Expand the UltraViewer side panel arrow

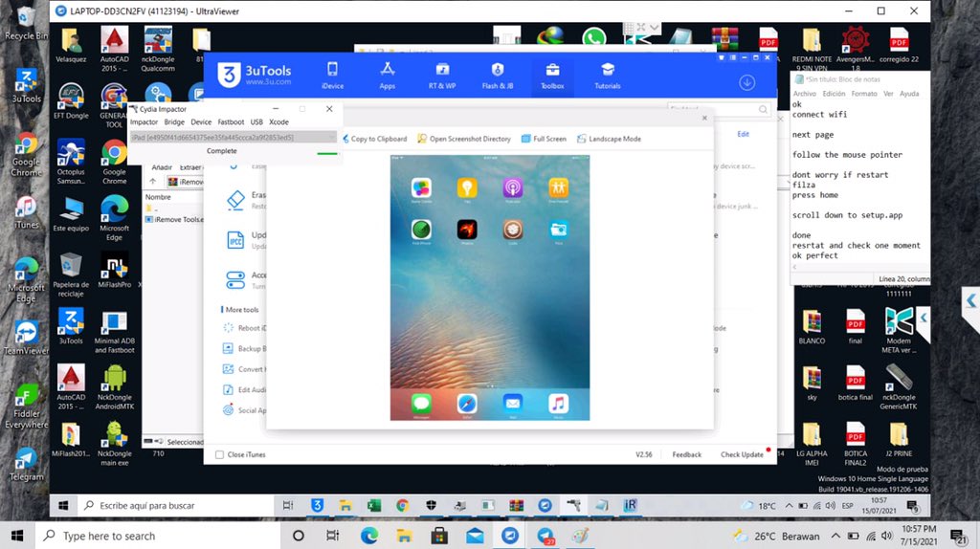point(970,301)
